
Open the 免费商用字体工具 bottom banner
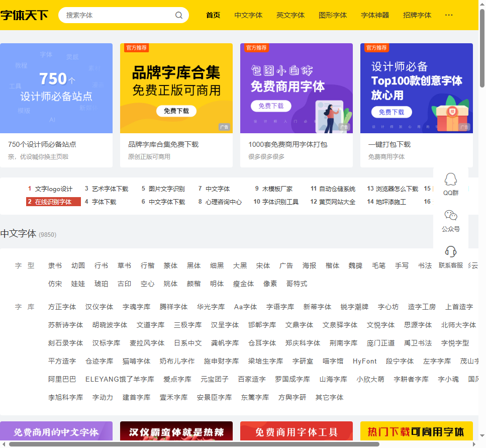point(297,431)
